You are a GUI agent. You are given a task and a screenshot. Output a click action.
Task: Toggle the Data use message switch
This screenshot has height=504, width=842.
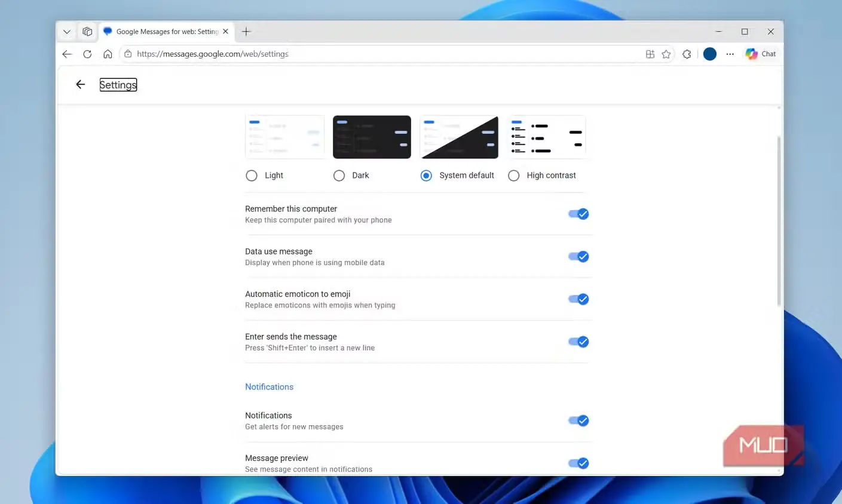point(578,257)
